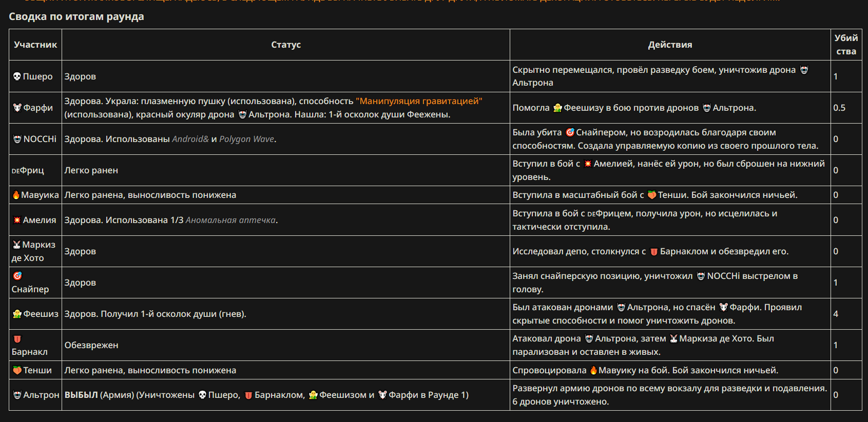Click the explosion icon beside Амелия in Участник column
The height and width of the screenshot is (422, 868).
(x=17, y=220)
